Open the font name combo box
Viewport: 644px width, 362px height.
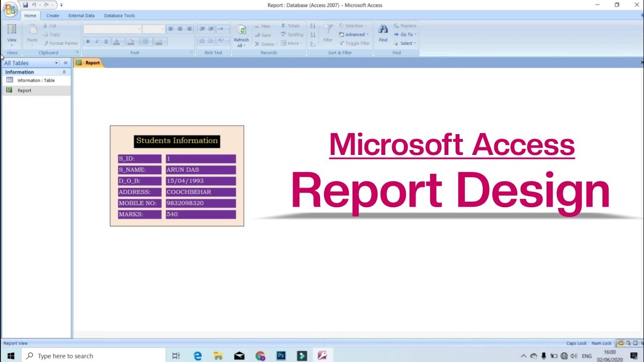112,29
